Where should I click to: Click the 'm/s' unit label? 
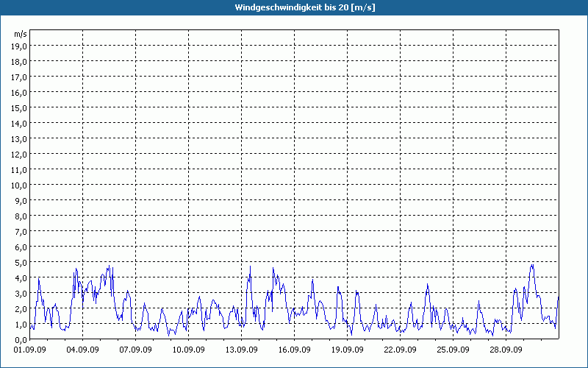pos(21,34)
